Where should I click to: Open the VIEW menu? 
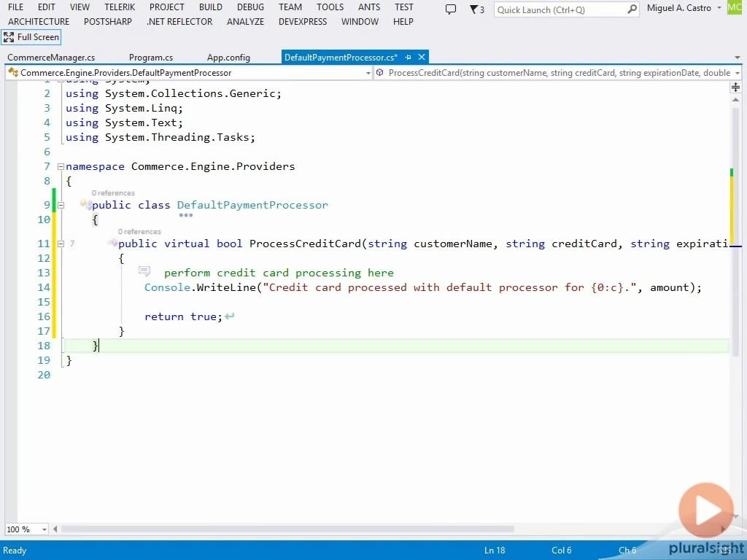point(80,7)
